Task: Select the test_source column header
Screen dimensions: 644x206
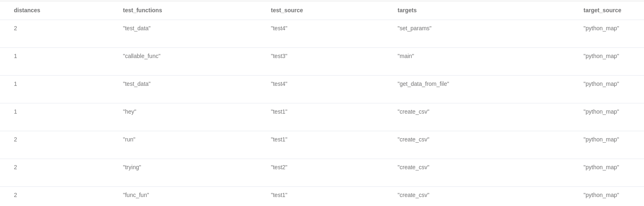Action: (x=287, y=10)
